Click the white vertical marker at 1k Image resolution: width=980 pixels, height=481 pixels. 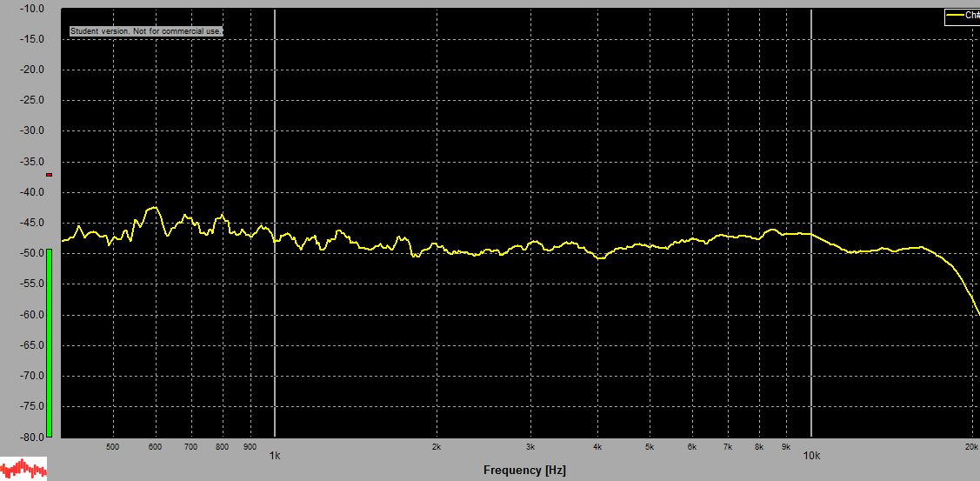click(275, 223)
